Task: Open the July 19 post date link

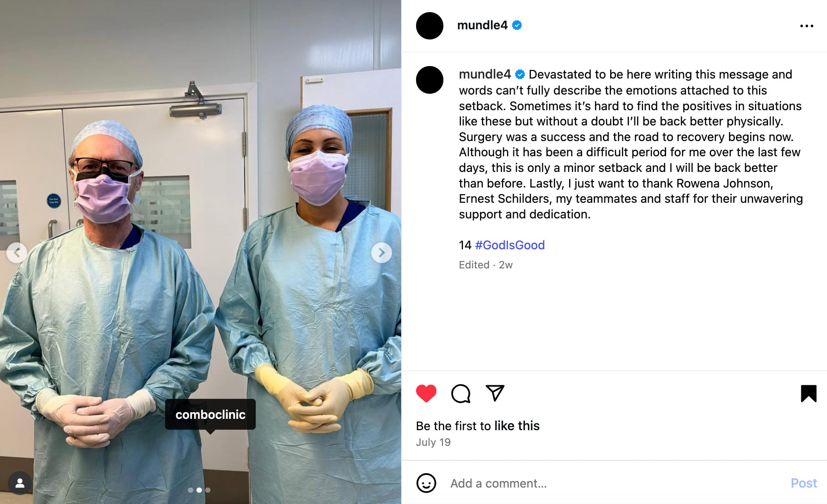Action: pos(433,442)
